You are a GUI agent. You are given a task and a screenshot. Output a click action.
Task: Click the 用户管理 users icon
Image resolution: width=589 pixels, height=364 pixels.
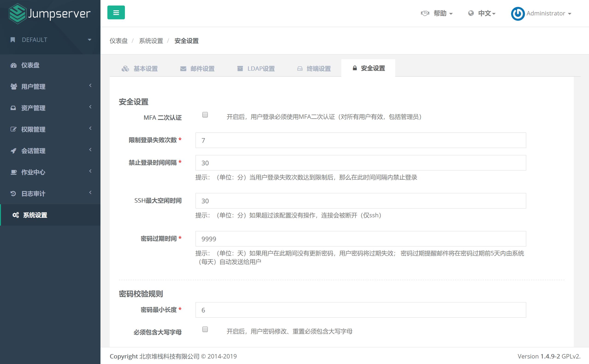pyautogui.click(x=14, y=86)
